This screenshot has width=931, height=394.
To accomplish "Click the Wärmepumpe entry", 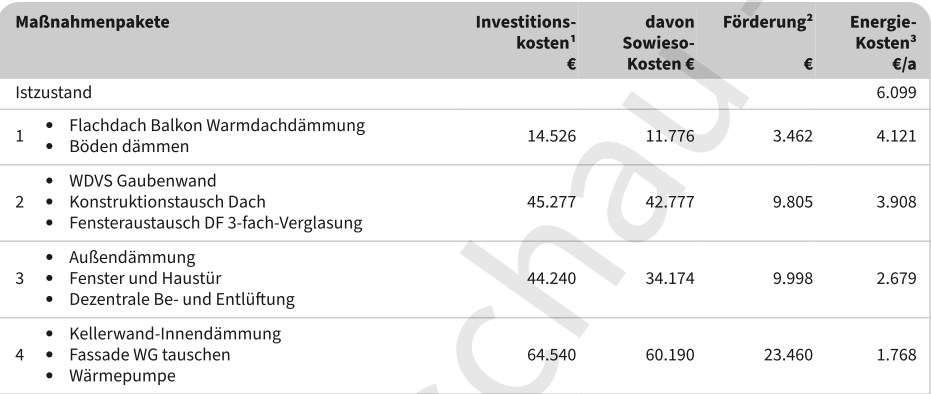I will point(122,376).
